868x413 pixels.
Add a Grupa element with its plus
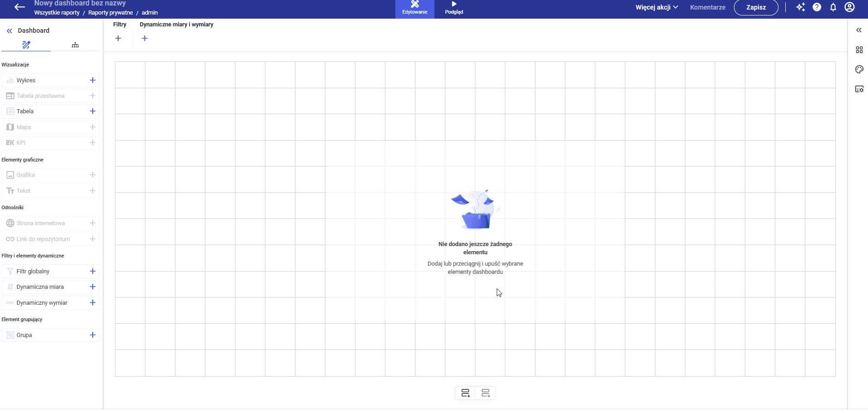[x=93, y=335]
